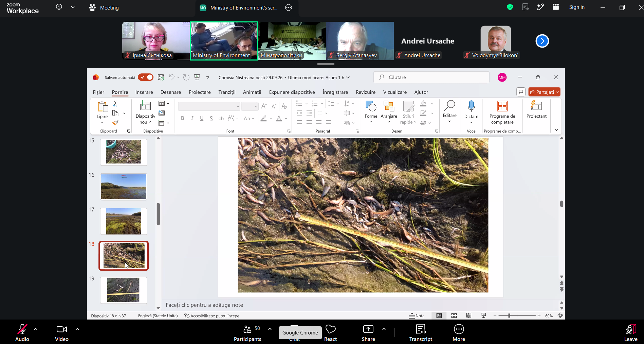Viewport: 644px width, 344px height.
Task: Open Zoom More options button
Action: (459, 333)
